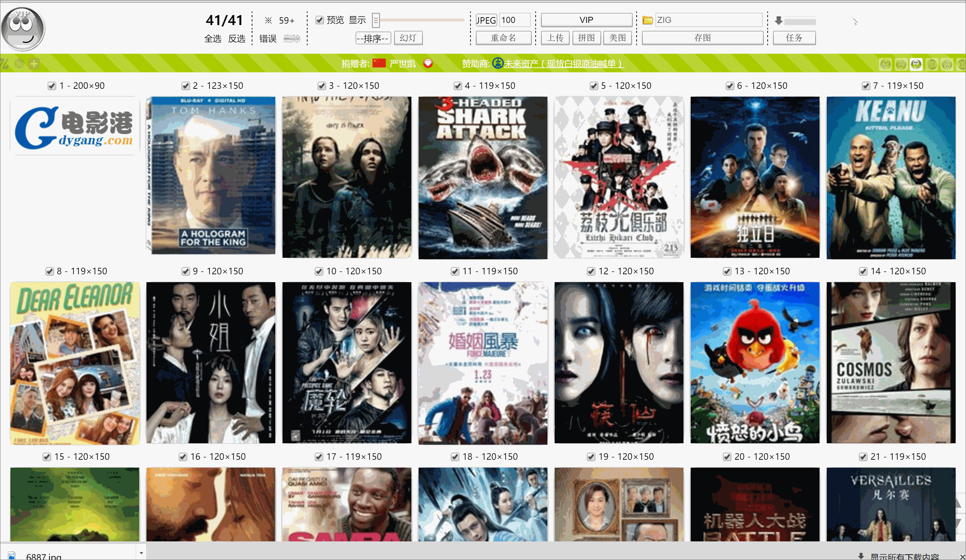This screenshot has width=966, height=560.
Task: Click the 任务 tasks button
Action: tap(794, 38)
